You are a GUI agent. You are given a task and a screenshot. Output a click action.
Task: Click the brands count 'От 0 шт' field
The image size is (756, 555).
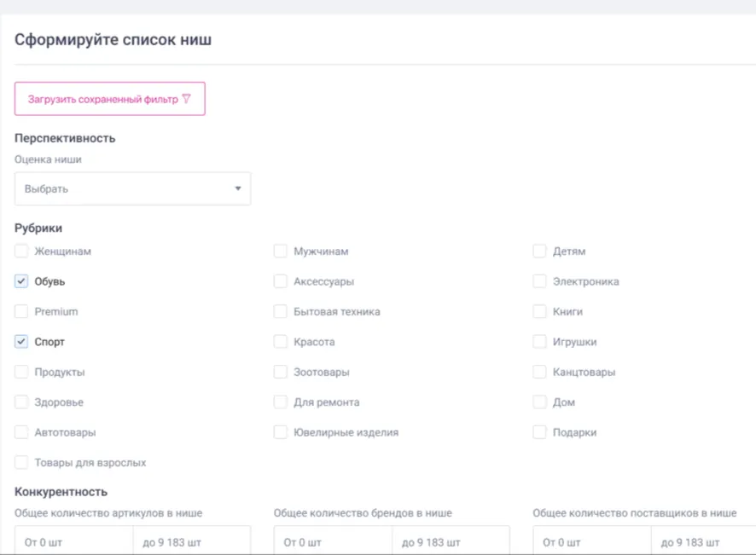[x=333, y=541]
